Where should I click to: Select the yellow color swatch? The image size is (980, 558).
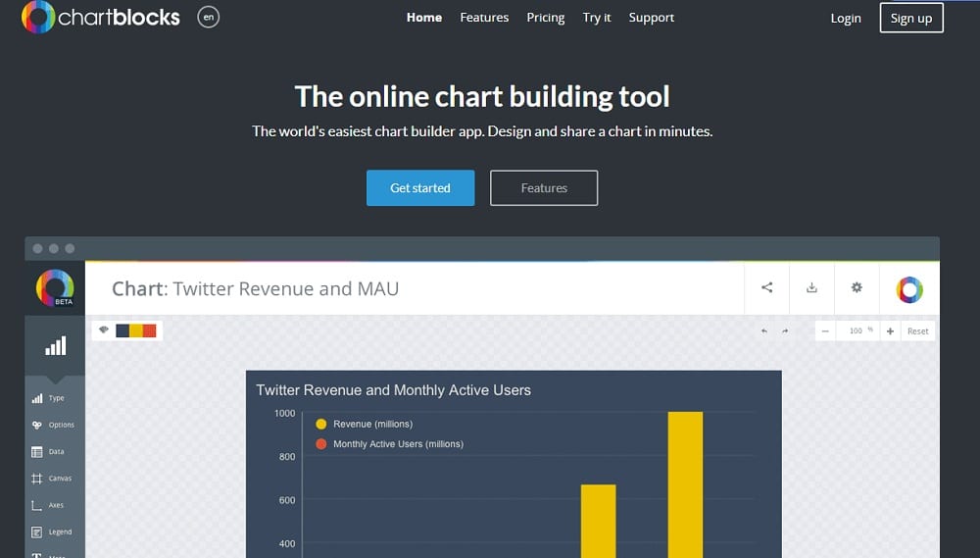coord(136,330)
